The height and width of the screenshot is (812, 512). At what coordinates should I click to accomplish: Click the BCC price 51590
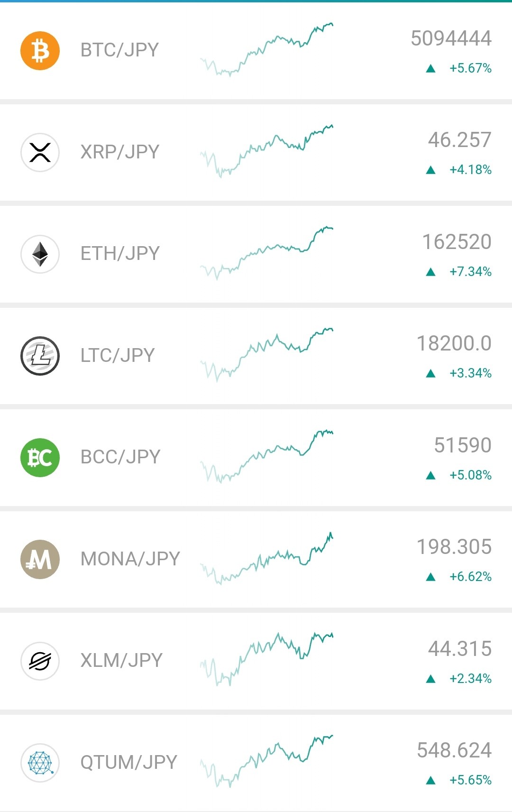[x=463, y=445]
